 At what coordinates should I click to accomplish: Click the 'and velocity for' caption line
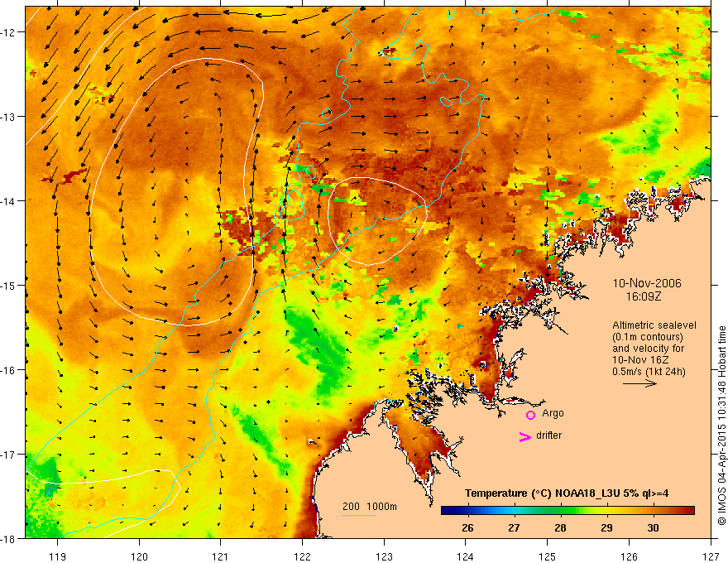pyautogui.click(x=648, y=349)
